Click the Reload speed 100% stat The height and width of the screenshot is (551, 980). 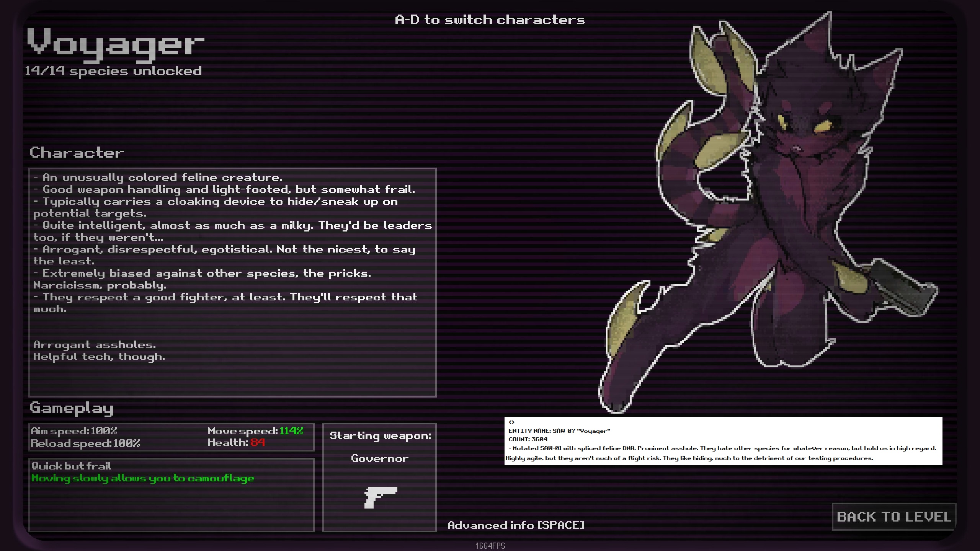click(85, 443)
